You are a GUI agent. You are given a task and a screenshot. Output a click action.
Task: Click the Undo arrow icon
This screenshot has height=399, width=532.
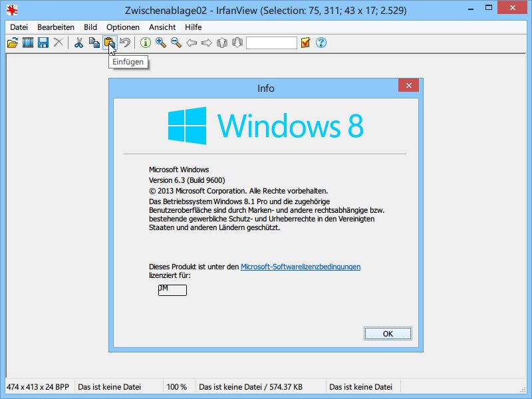[125, 43]
